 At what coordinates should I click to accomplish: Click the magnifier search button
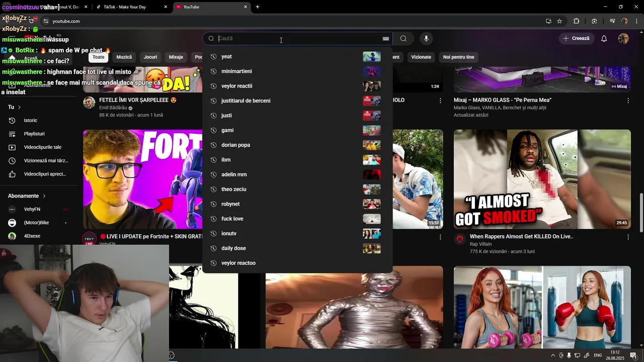click(404, 39)
